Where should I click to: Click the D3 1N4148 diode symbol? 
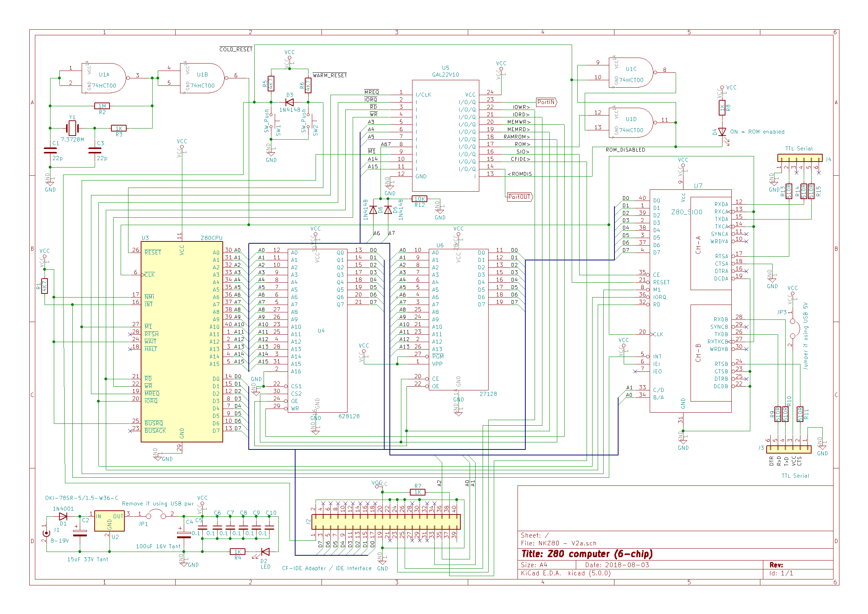point(290,103)
